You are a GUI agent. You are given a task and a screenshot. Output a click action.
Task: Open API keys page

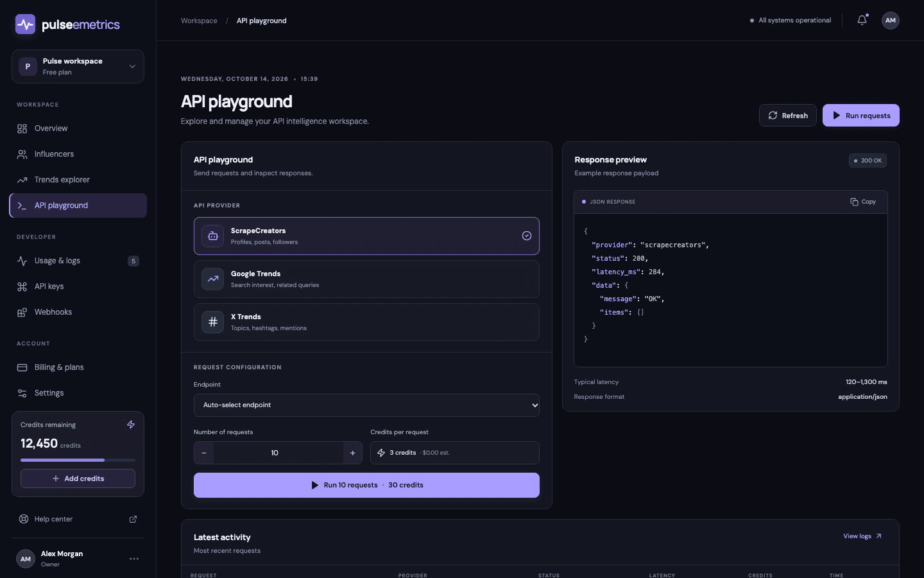pyautogui.click(x=78, y=286)
